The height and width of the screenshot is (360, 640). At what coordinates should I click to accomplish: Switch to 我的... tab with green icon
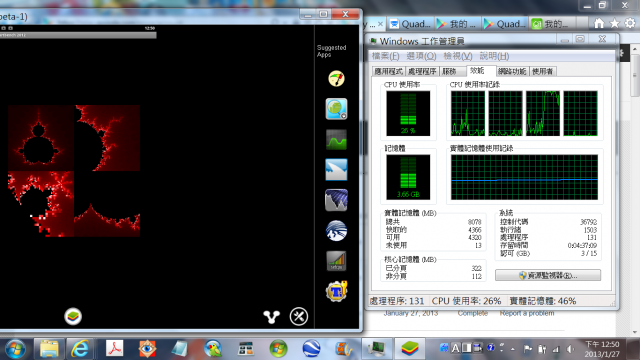[552, 24]
